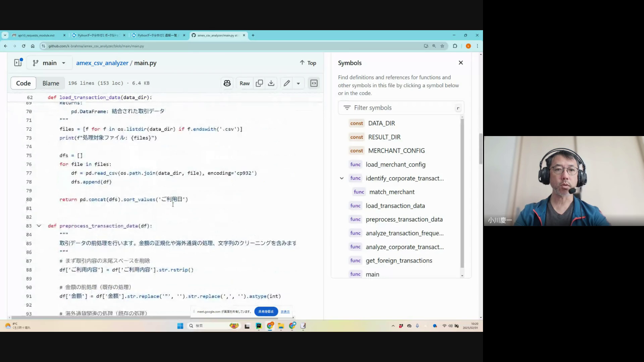Switch to Blame view
This screenshot has width=644, height=362.
click(x=51, y=83)
